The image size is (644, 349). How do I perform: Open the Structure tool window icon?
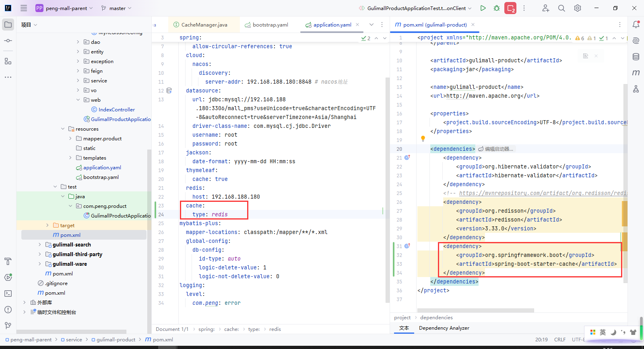[x=8, y=61]
